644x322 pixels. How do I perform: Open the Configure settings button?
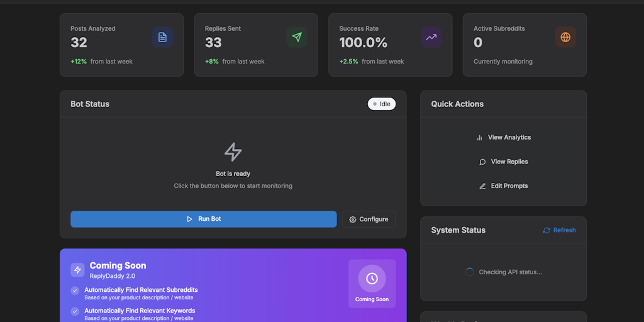pyautogui.click(x=369, y=219)
